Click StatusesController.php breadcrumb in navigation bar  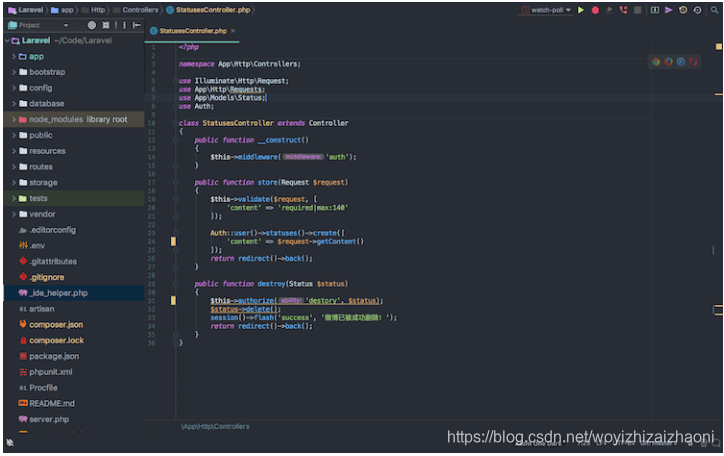tap(208, 10)
